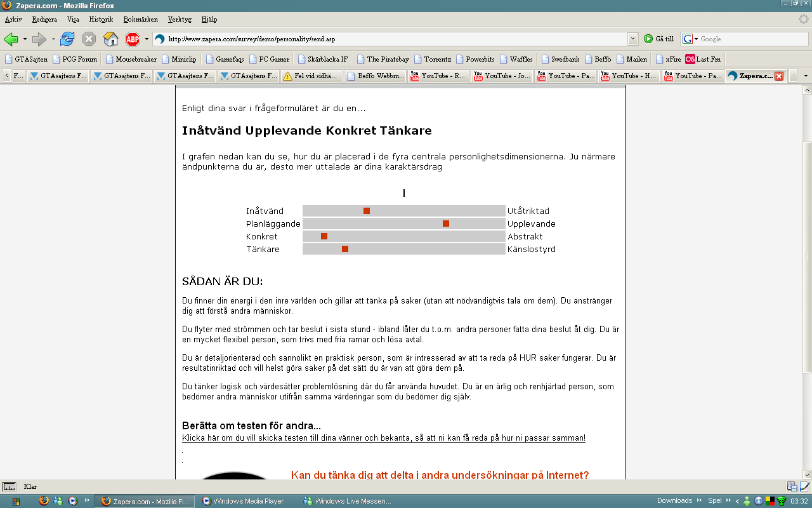Open the Beffo bookmark
The height and width of the screenshot is (508, 812).
(598, 59)
